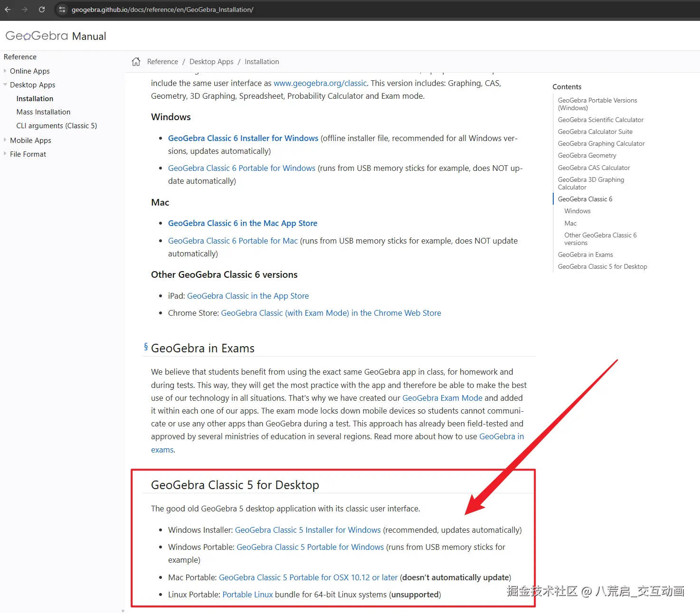
Task: Open GeoGebra Classic in the App Store link
Action: [248, 296]
